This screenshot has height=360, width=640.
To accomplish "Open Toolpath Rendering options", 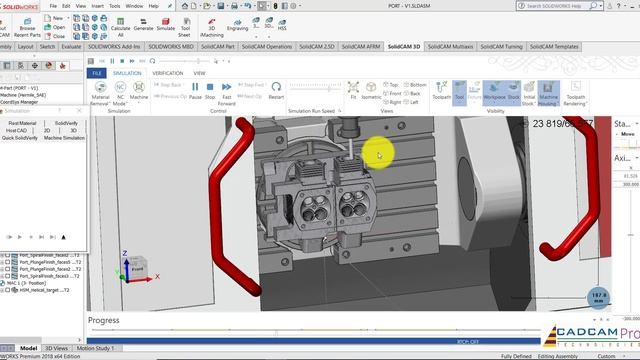I will (576, 93).
